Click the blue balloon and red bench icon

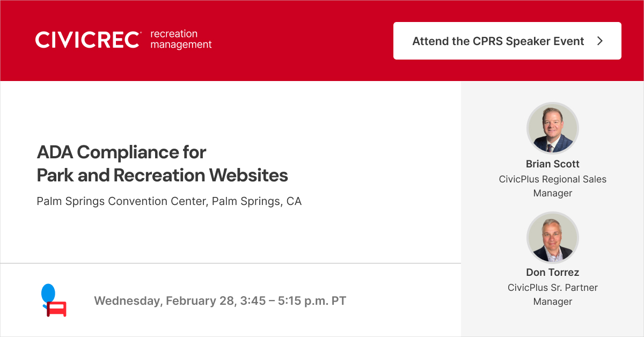(x=53, y=301)
